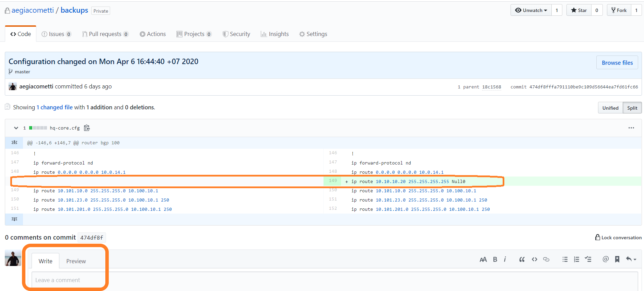
Task: Fork the backups repository
Action: pos(619,10)
